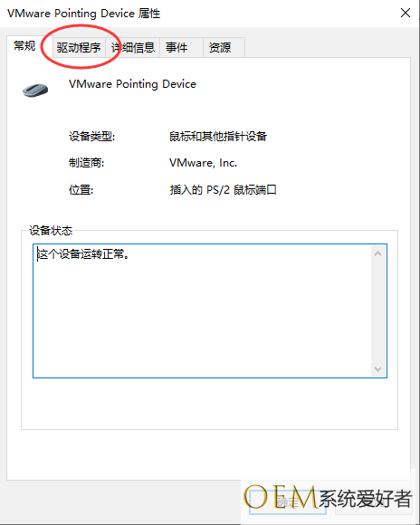Open the 详细信息 tab
This screenshot has height=525, width=420.
click(133, 48)
